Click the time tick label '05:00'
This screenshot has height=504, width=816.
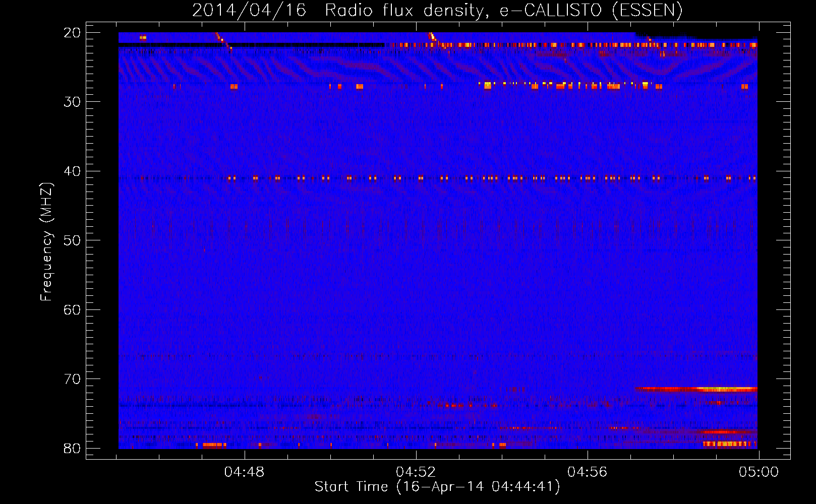coord(759,472)
